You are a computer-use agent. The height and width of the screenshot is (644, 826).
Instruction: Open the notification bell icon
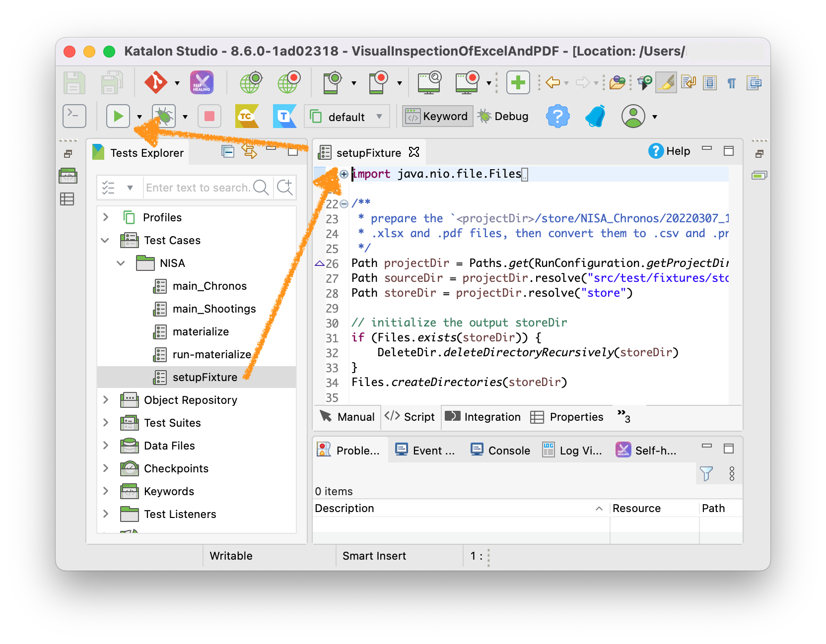(596, 116)
